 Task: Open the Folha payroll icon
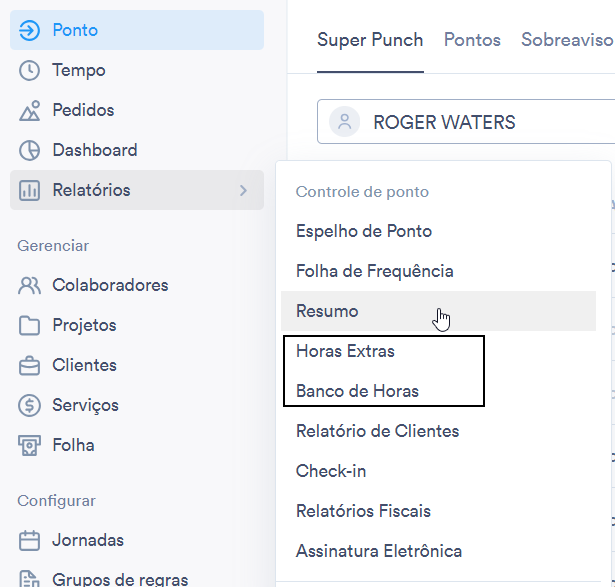tap(29, 445)
